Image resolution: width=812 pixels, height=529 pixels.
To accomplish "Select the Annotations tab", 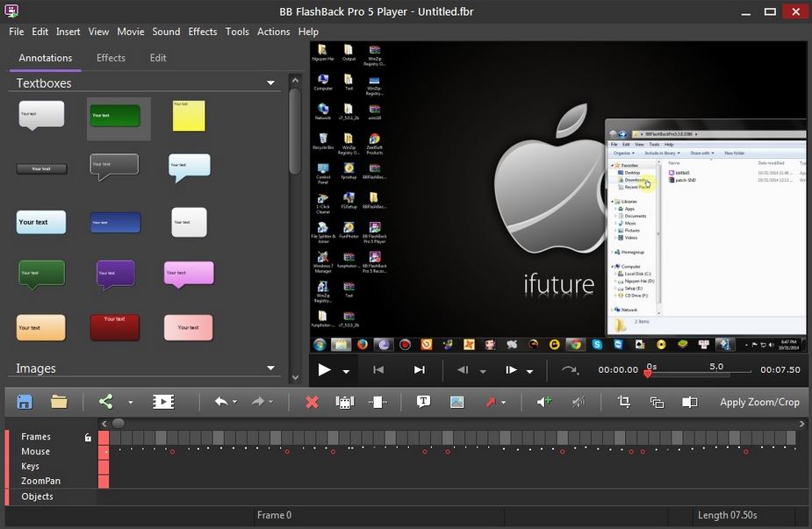I will (46, 58).
